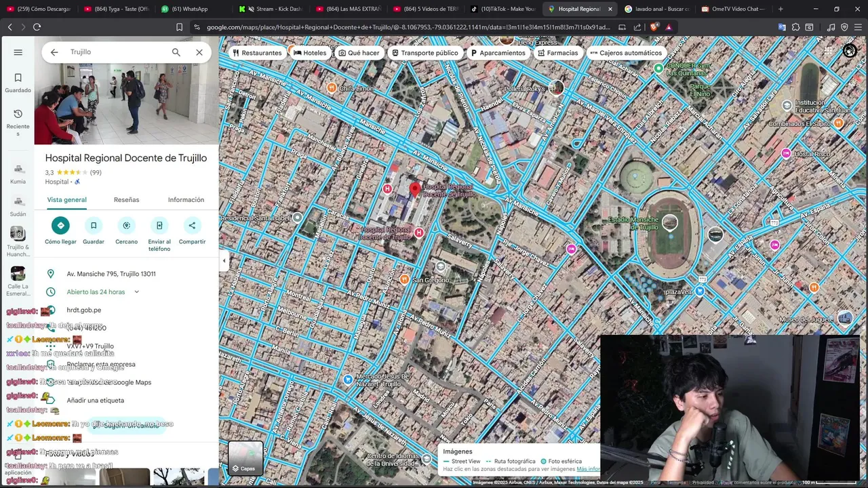
Task: Click the browser bookmark icon
Action: [x=179, y=27]
